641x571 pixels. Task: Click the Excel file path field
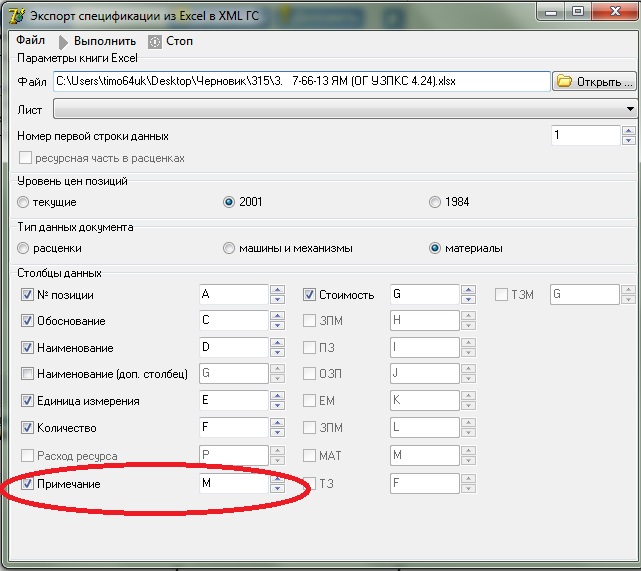pos(301,81)
